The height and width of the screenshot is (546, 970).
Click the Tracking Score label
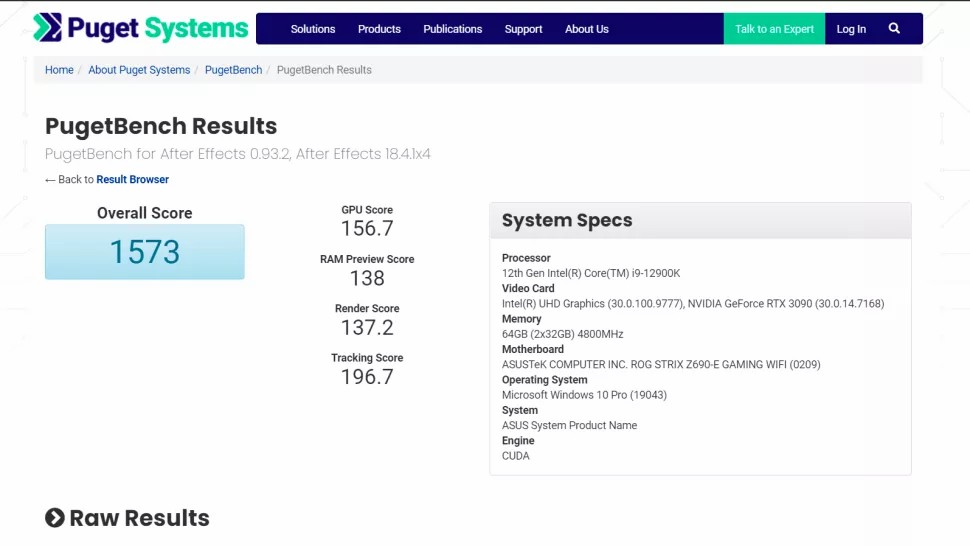click(367, 358)
